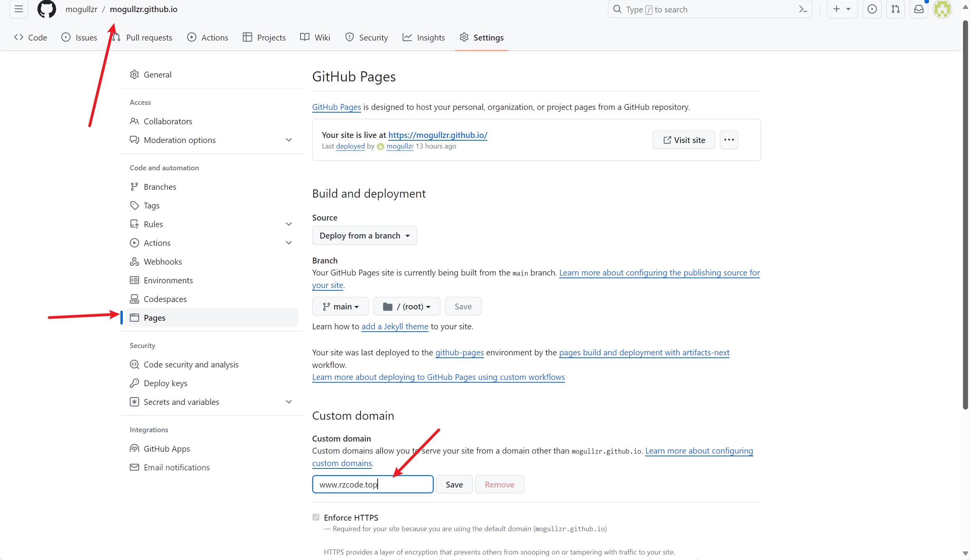The image size is (970, 560).
Task: Click the page vertical scrollbar thumb
Action: (x=965, y=214)
